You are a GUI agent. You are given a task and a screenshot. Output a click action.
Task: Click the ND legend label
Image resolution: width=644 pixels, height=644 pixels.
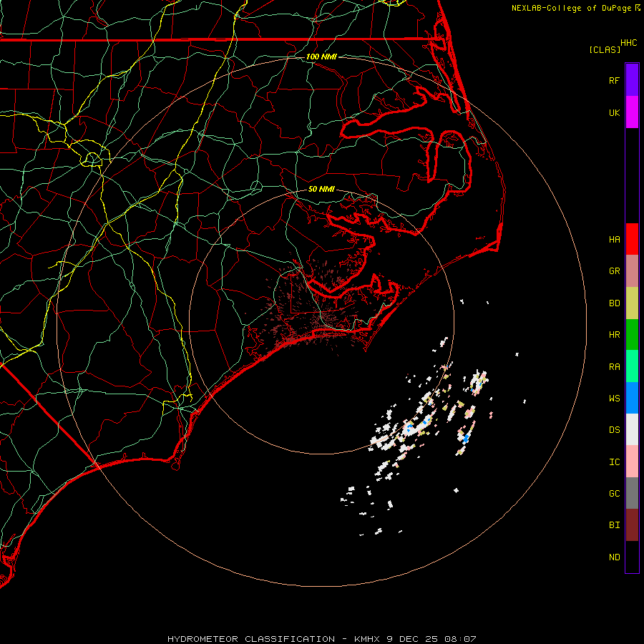pyautogui.click(x=614, y=557)
